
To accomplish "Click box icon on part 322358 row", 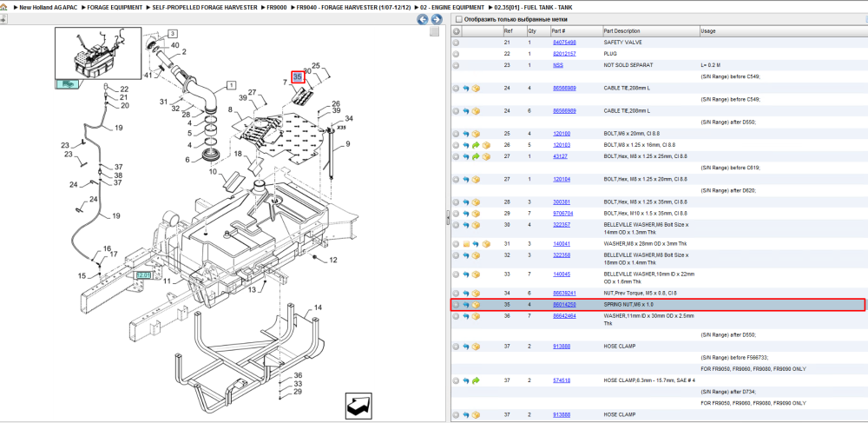I will 476,255.
